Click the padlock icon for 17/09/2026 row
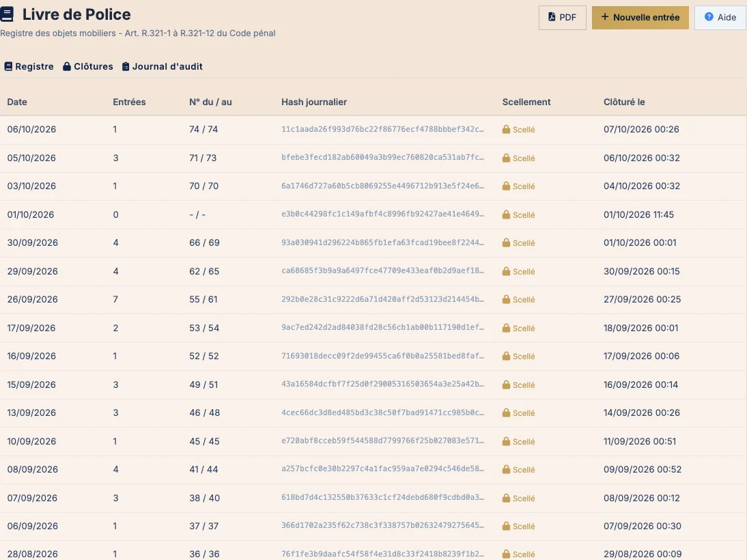The image size is (747, 560). [506, 328]
